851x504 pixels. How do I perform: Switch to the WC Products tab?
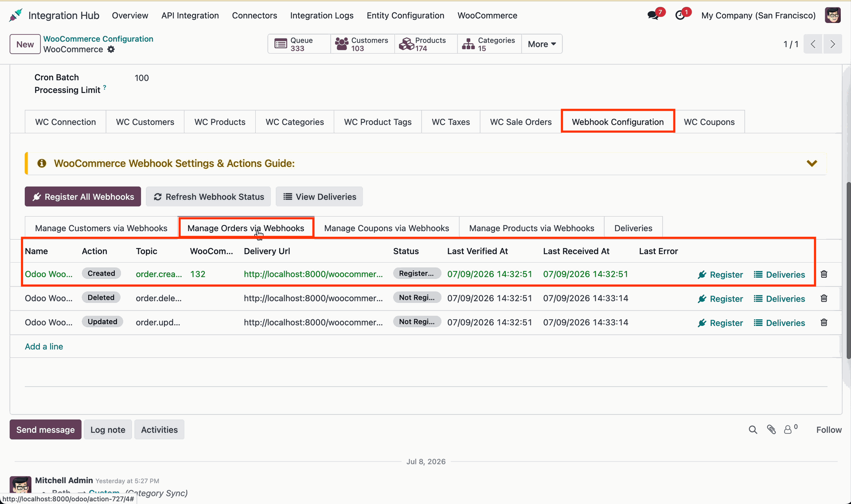coord(220,122)
